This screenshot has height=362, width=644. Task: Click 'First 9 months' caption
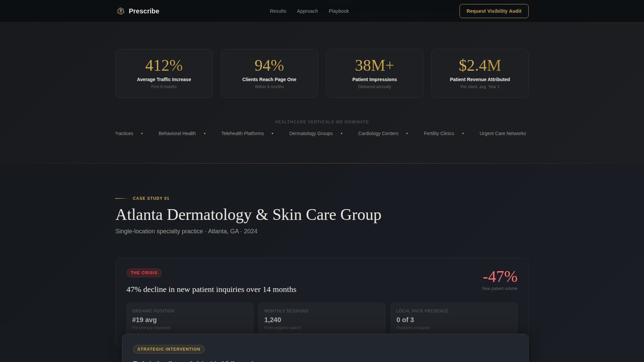(x=164, y=87)
